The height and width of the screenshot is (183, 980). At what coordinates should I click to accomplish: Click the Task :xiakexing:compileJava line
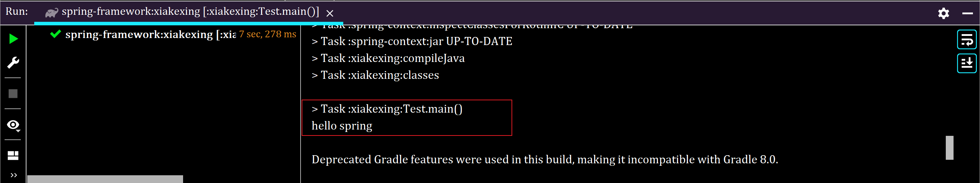(388, 58)
